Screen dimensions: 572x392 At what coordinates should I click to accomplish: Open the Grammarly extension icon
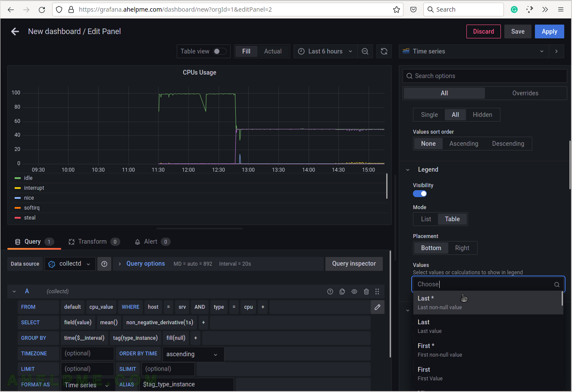(x=514, y=9)
